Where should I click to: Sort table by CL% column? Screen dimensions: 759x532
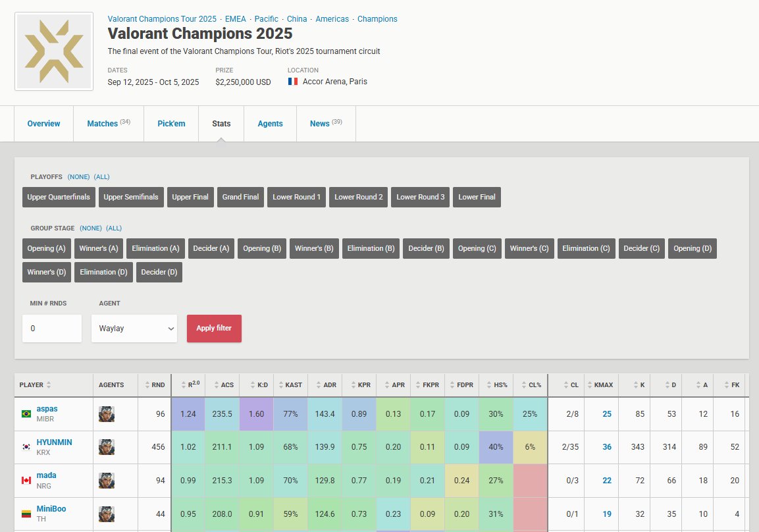[531, 385]
